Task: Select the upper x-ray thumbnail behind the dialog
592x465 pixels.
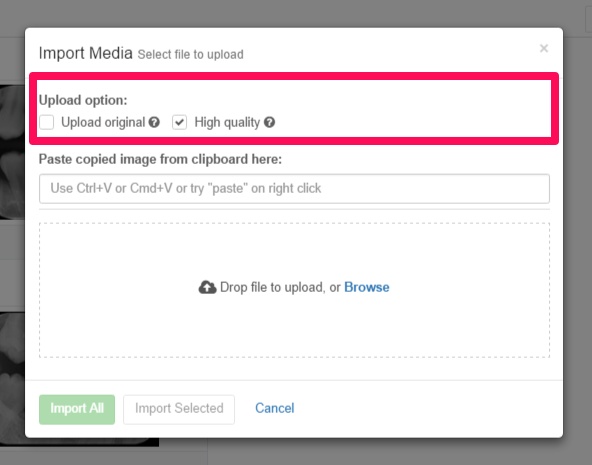Action: [12, 152]
